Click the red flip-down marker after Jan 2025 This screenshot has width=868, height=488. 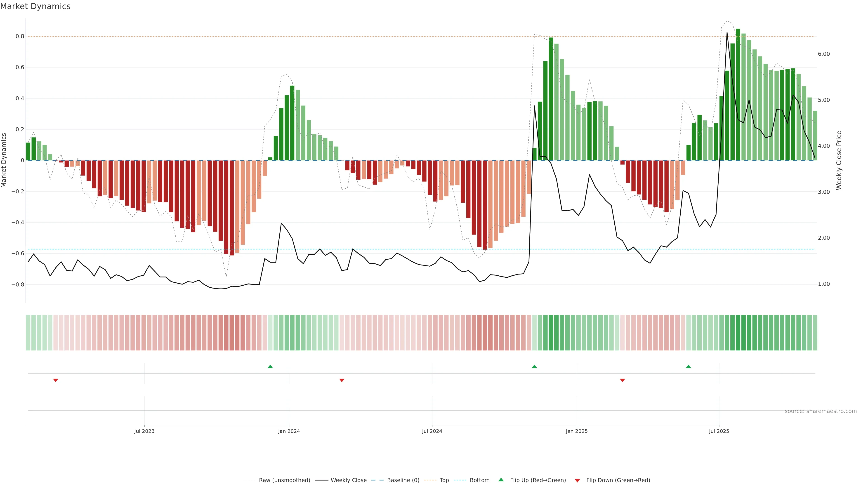click(622, 380)
